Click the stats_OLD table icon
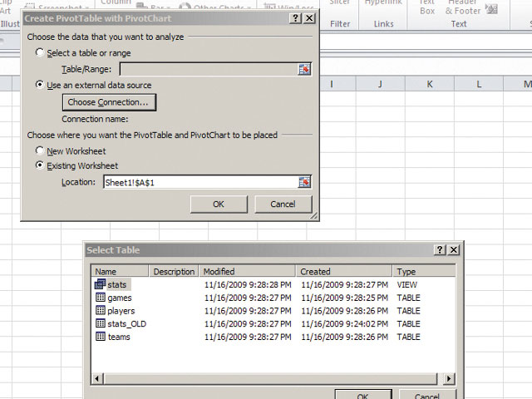Screen dimensions: 532x399 [x=100, y=324]
